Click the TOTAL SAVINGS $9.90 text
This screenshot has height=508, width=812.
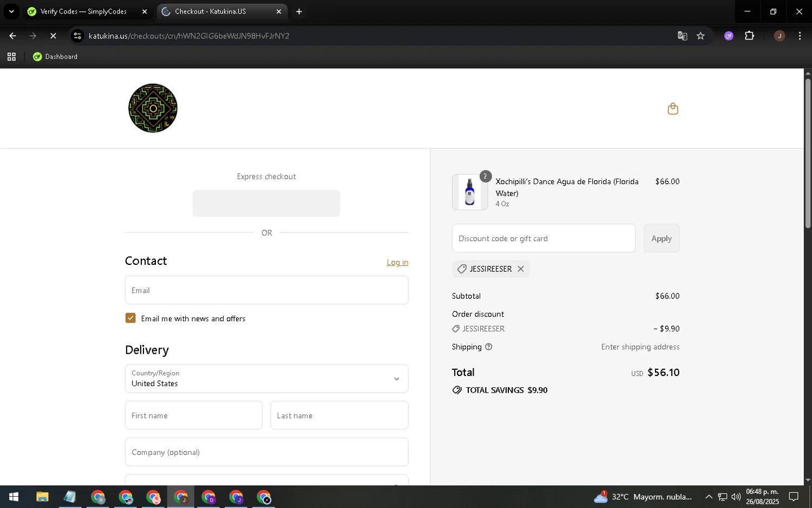(x=506, y=390)
